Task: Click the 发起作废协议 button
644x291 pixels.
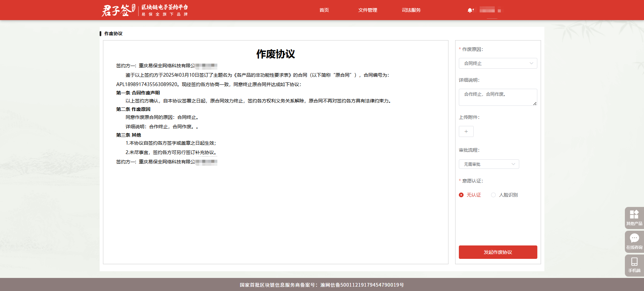Action: pyautogui.click(x=498, y=252)
